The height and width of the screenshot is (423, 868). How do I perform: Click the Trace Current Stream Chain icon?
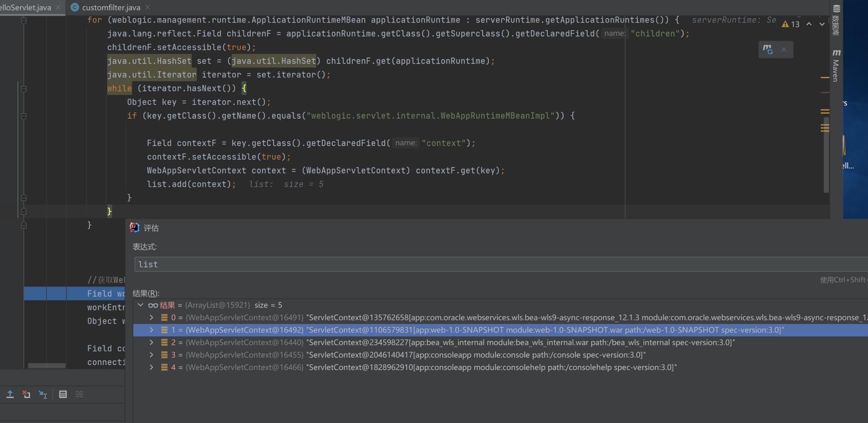coord(79,394)
